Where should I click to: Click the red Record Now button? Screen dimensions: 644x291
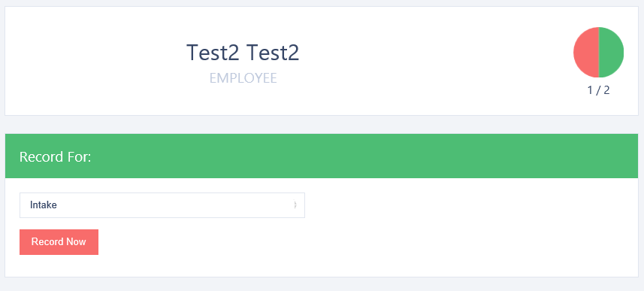[59, 242]
